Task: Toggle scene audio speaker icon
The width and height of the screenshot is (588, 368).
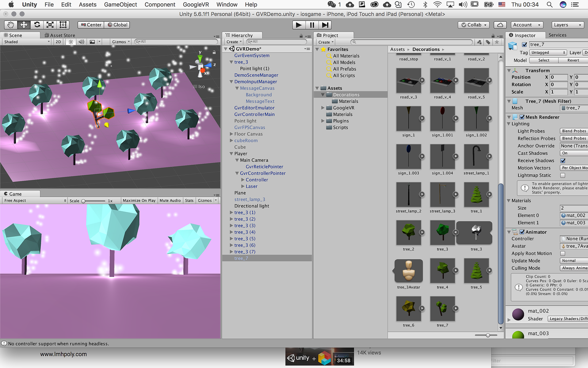Action: pyautogui.click(x=81, y=42)
